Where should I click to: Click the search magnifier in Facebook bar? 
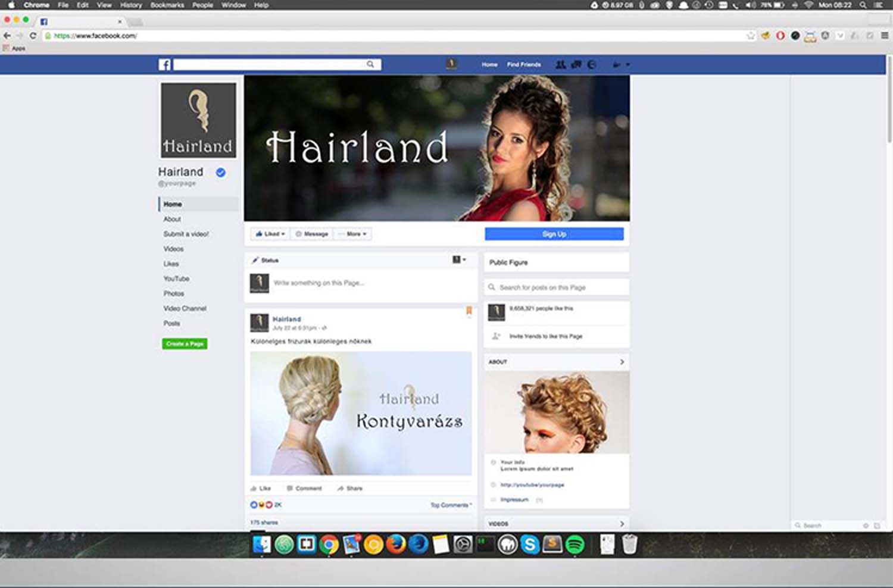(370, 64)
